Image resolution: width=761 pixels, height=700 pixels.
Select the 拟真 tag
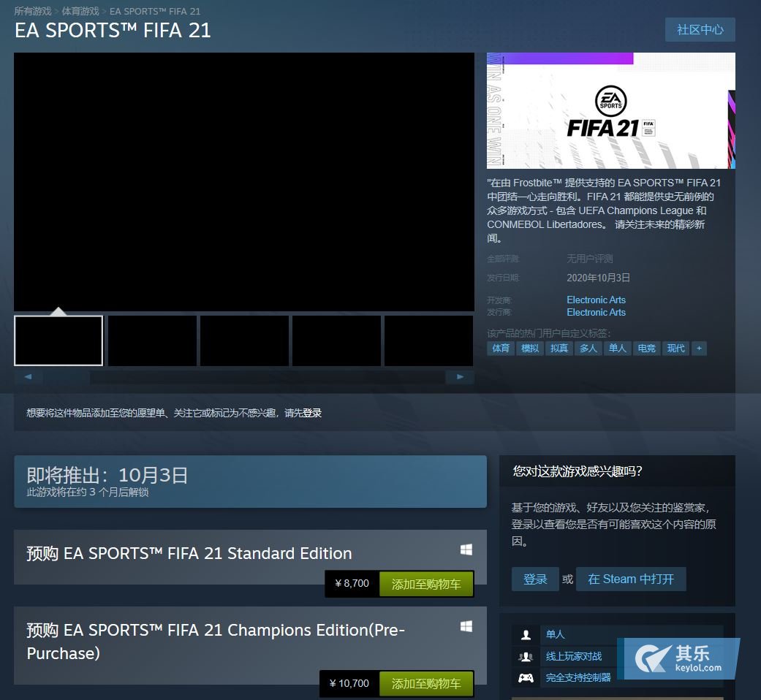[x=559, y=349]
